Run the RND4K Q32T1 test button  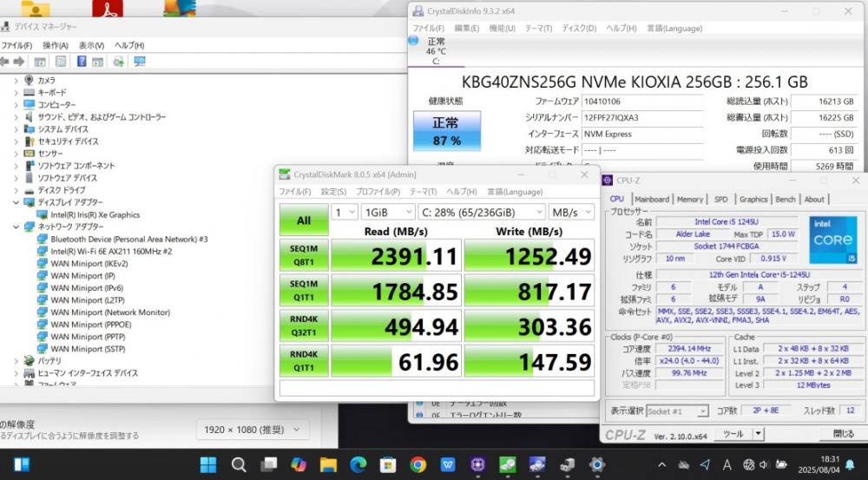point(304,325)
